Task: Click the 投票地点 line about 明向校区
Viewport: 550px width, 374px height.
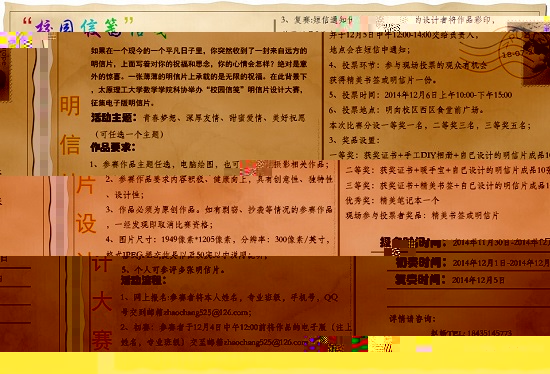Action: [x=407, y=110]
